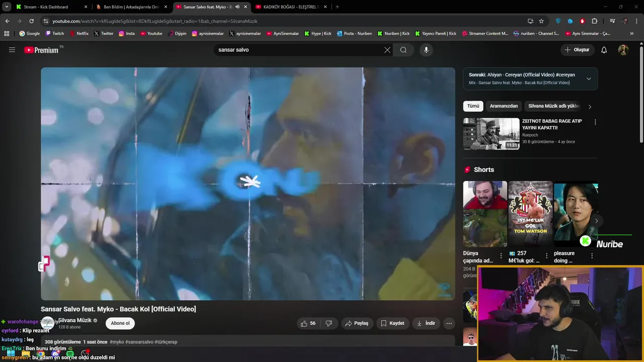This screenshot has height=362, width=644.
Task: Click the browser address bar URL
Action: coord(155,21)
